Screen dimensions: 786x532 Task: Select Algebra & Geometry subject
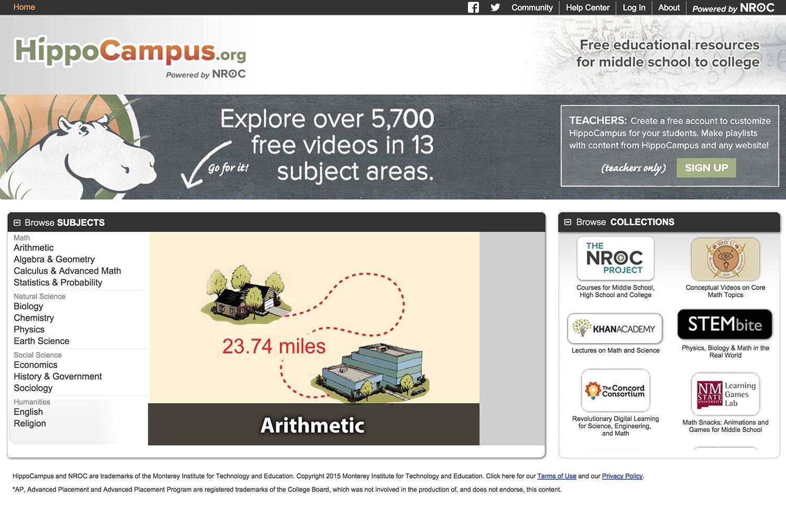tap(54, 259)
